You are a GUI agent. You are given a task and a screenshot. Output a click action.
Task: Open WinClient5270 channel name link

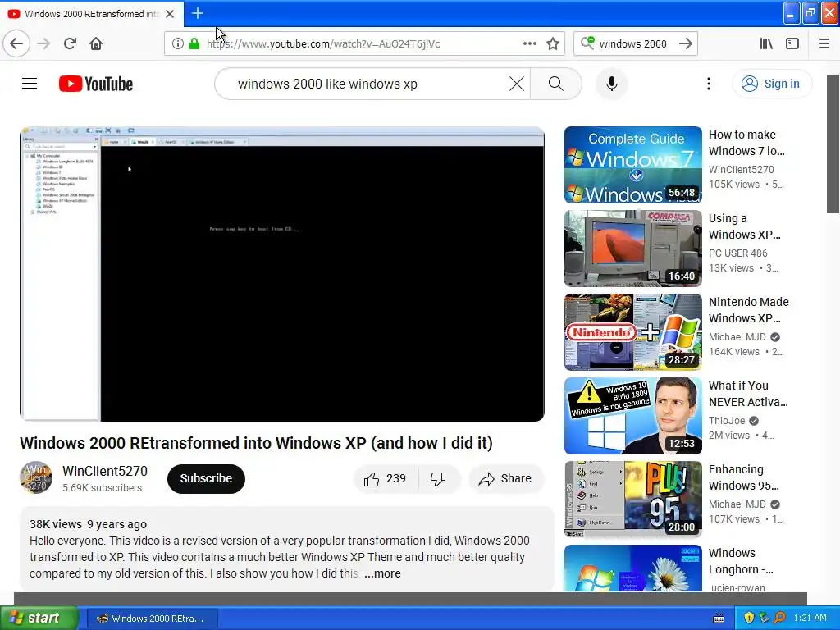click(x=104, y=471)
